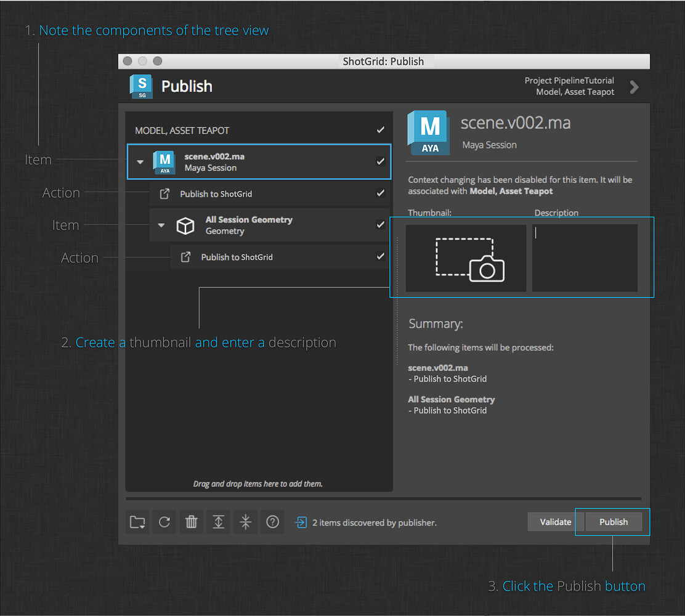
Task: Click the Publish button
Action: click(x=614, y=522)
